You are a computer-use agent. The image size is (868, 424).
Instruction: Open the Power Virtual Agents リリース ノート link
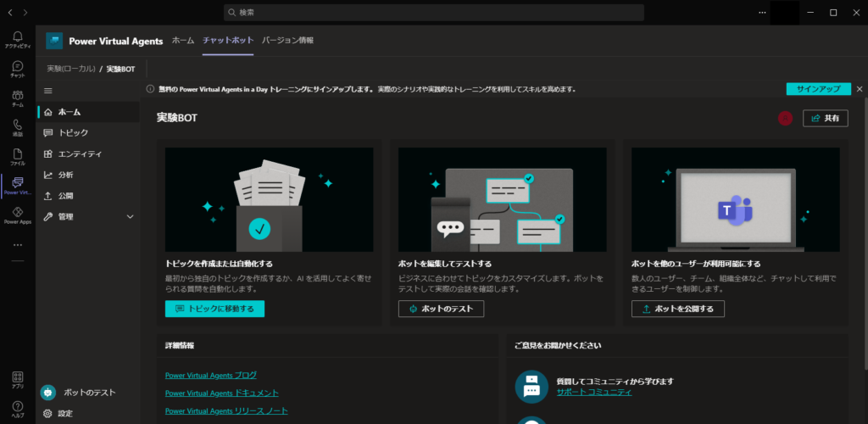pyautogui.click(x=226, y=410)
